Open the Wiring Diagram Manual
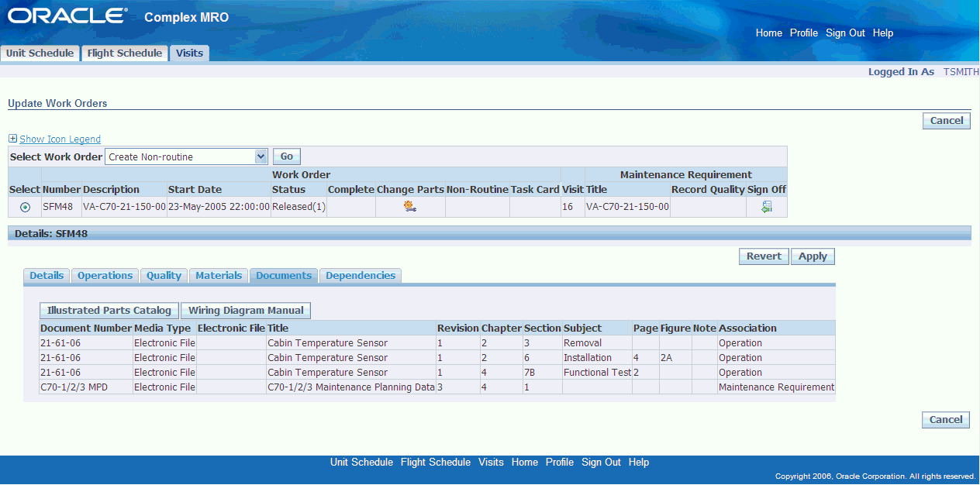This screenshot has width=980, height=485. click(246, 310)
